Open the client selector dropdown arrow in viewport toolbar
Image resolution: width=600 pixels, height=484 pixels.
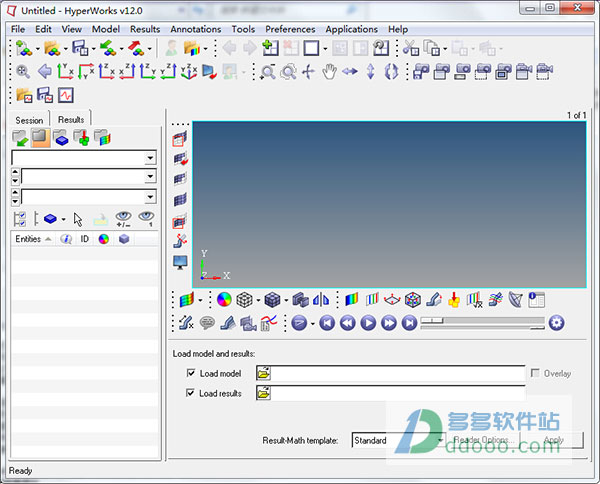200,300
